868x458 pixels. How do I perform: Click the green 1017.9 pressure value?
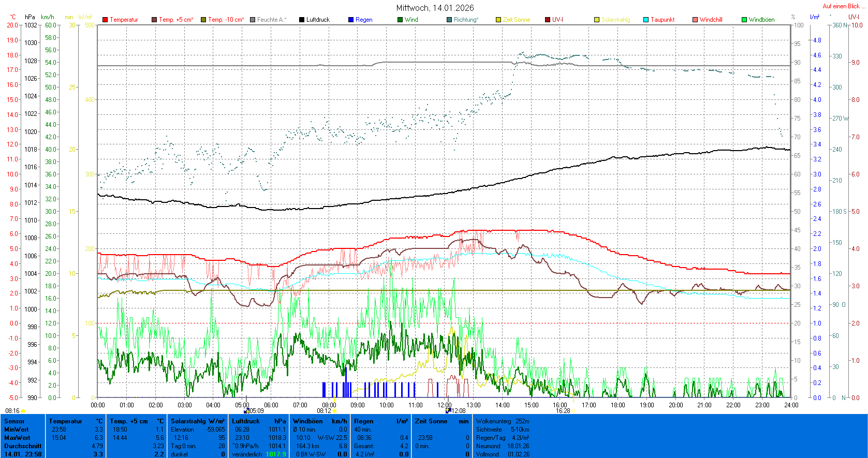pos(275,454)
